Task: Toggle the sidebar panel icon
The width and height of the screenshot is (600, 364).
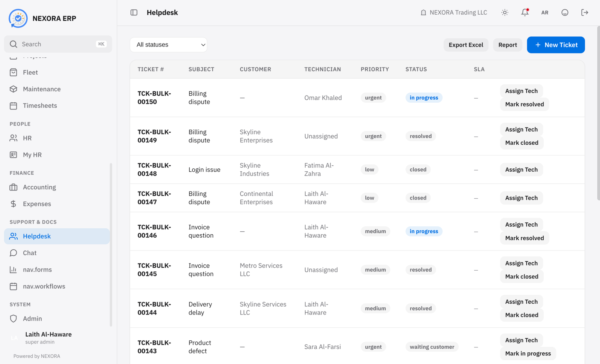Action: tap(134, 12)
